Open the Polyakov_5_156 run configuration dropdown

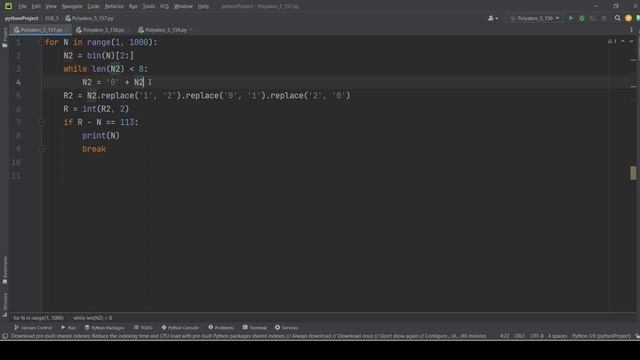click(x=535, y=18)
